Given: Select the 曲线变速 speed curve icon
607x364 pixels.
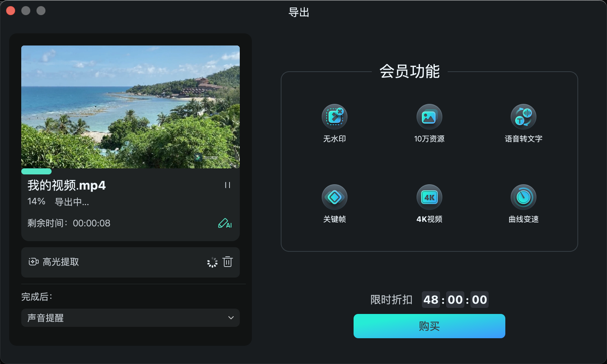Looking at the screenshot, I should pyautogui.click(x=524, y=197).
